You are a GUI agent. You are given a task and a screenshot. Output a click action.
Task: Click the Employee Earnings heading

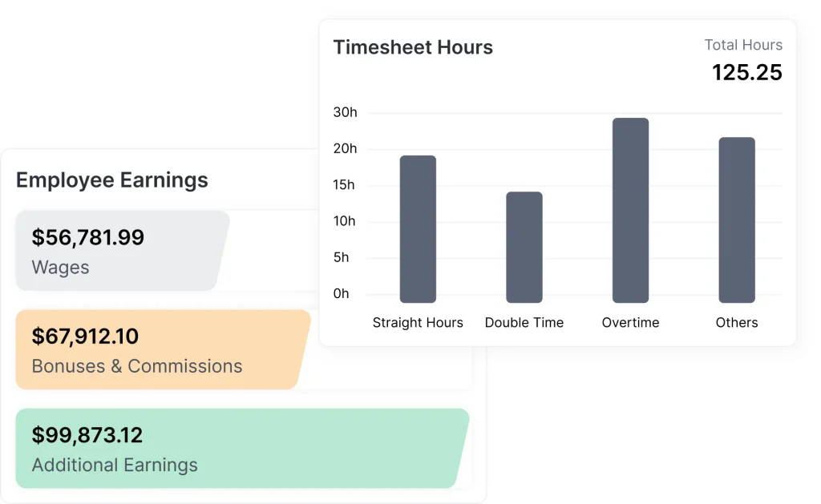(112, 179)
